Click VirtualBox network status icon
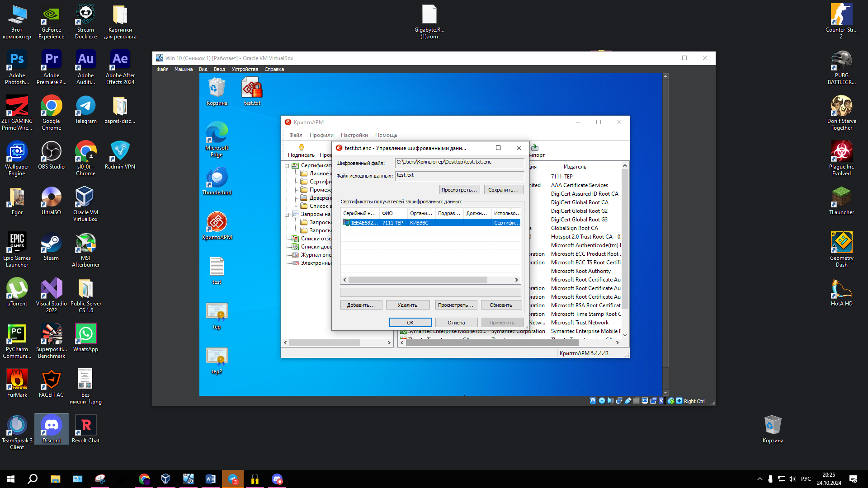The width and height of the screenshot is (868, 488). click(x=619, y=401)
